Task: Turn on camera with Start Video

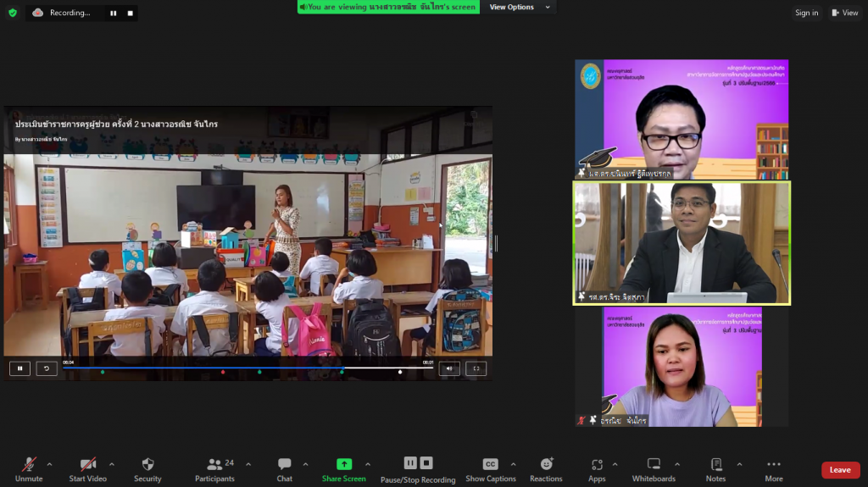Action: pyautogui.click(x=88, y=465)
